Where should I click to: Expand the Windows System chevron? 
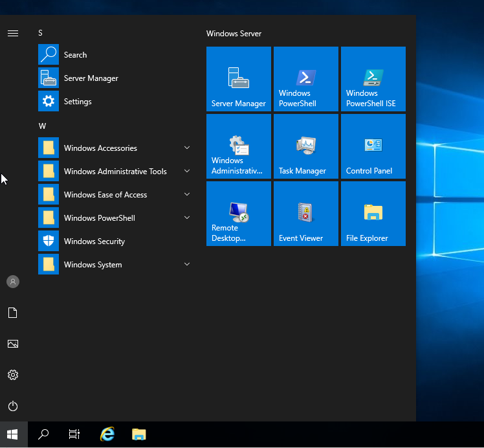pos(187,264)
